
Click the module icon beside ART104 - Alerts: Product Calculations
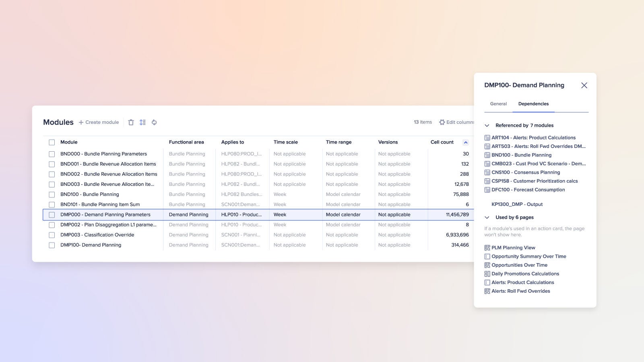[488, 138]
